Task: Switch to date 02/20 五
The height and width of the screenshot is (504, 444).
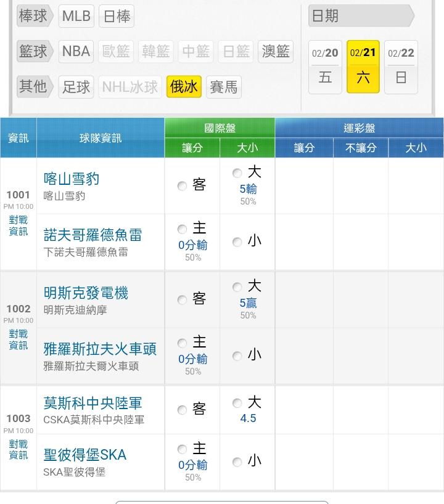Action: [325, 67]
